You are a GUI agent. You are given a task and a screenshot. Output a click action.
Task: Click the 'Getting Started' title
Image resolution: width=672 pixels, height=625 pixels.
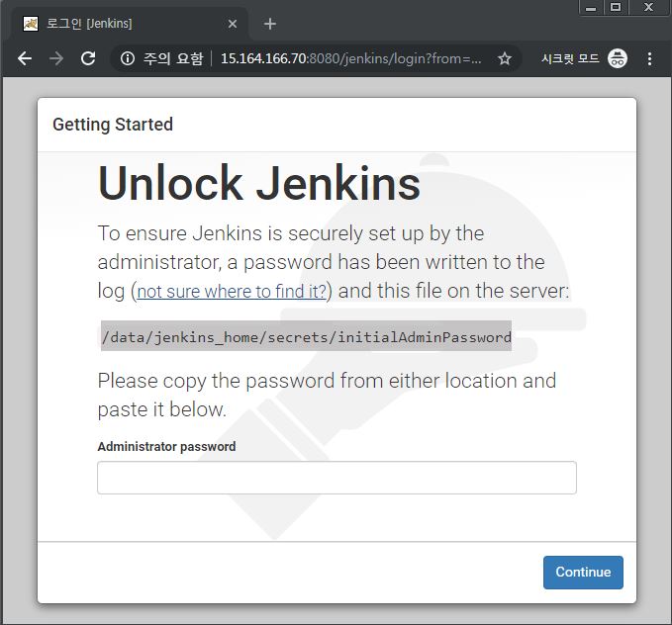click(x=113, y=125)
